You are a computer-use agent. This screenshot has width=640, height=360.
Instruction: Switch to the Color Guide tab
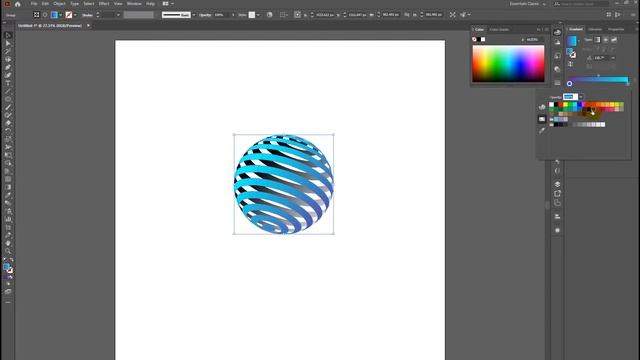[499, 29]
